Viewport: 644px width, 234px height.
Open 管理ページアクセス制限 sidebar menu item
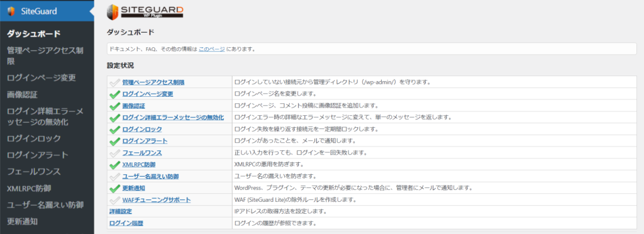tap(45, 56)
